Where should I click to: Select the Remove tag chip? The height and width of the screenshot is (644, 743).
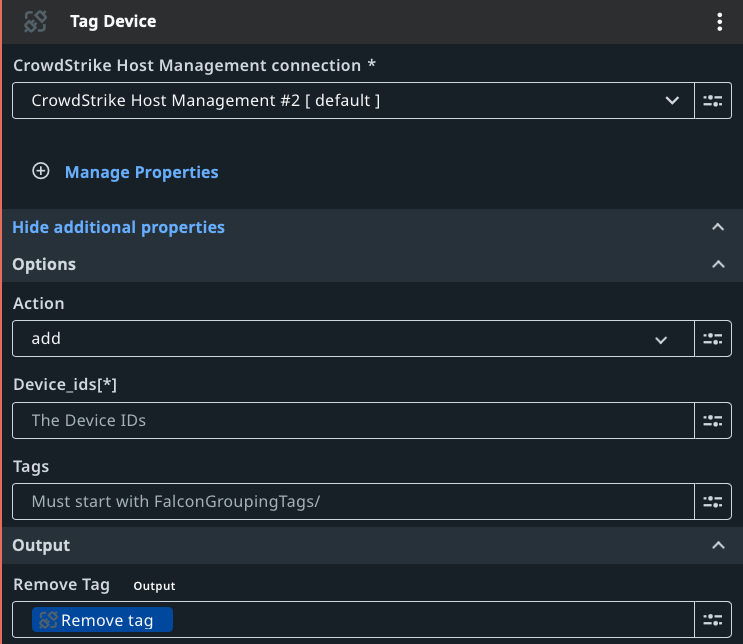pyautogui.click(x=102, y=619)
